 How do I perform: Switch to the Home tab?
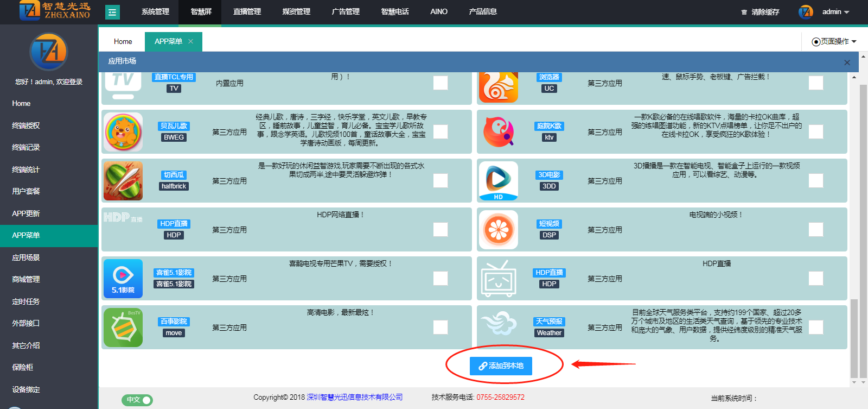[123, 42]
